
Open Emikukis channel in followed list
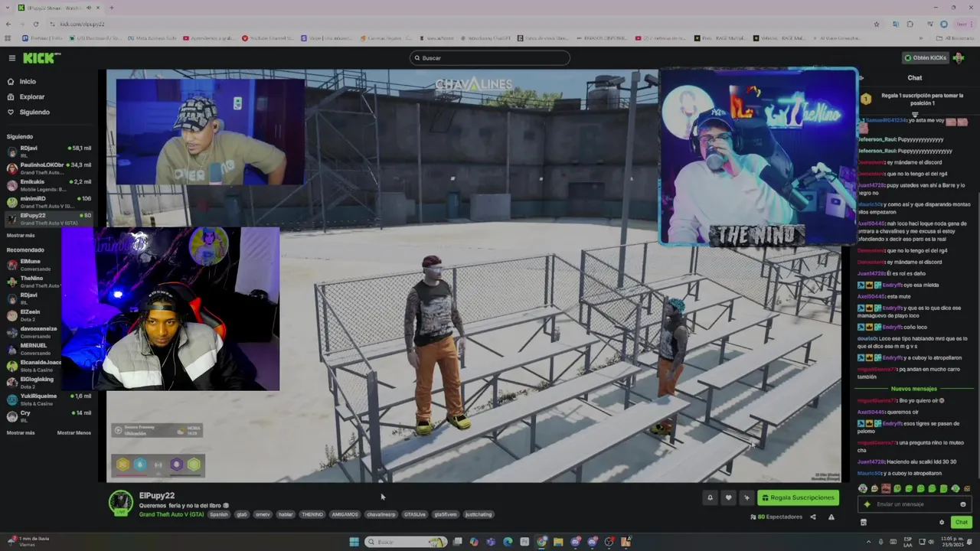tap(49, 184)
